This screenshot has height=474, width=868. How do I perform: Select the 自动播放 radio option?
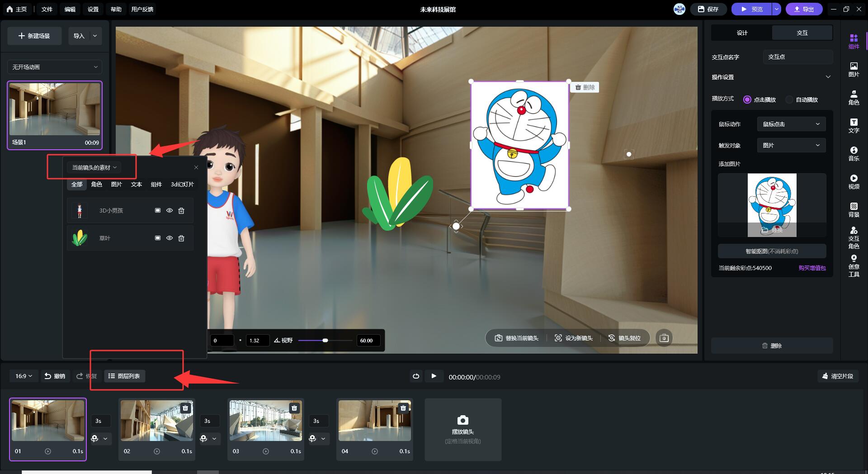point(790,100)
